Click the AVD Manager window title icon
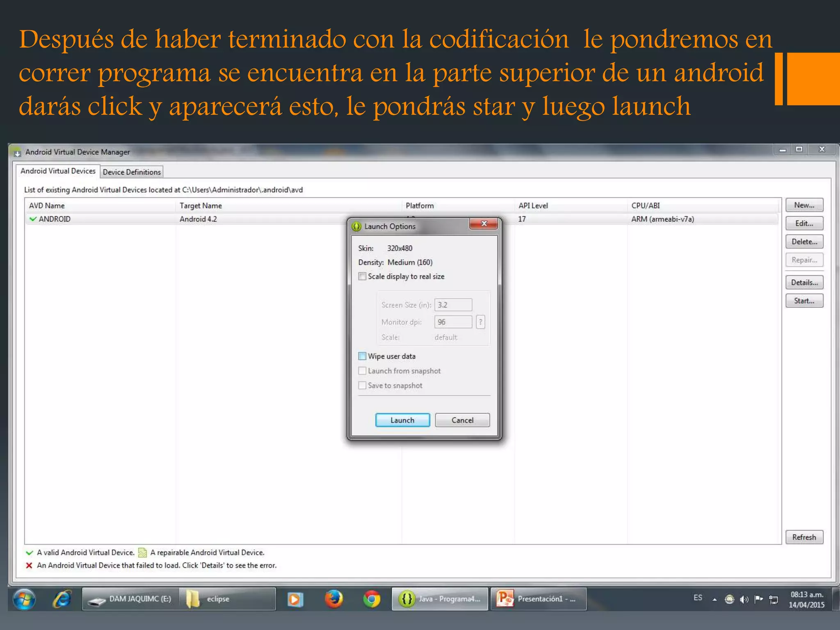Viewport: 840px width, 630px height. tap(17, 152)
